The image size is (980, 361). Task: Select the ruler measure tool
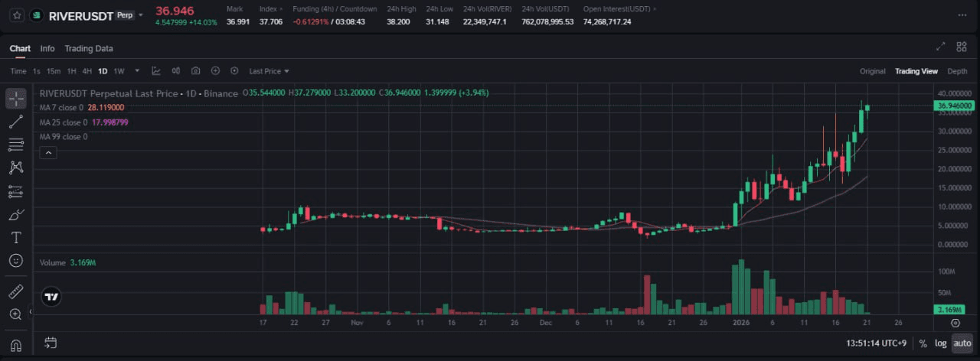click(x=16, y=291)
